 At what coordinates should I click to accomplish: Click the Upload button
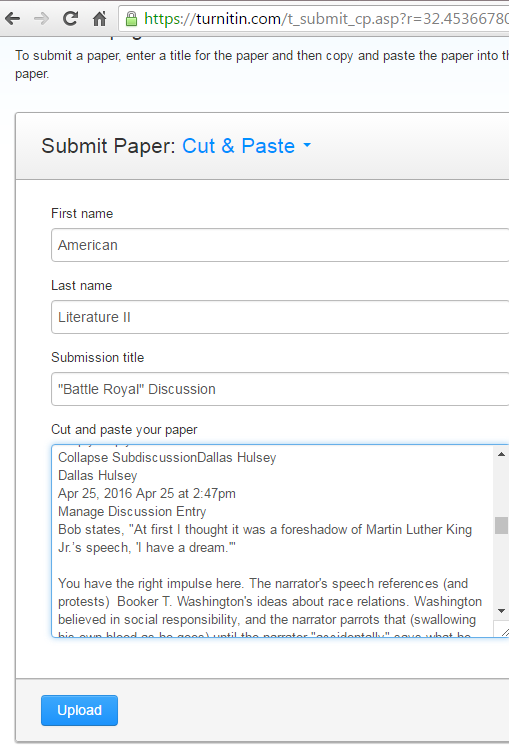coord(79,710)
